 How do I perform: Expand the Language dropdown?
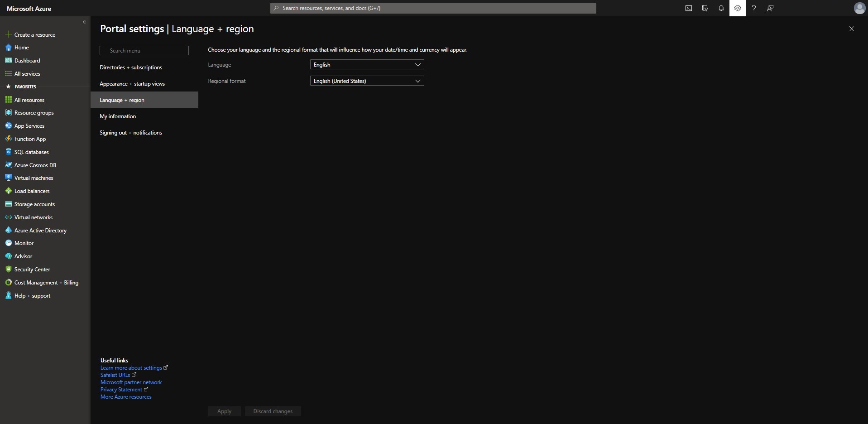[x=367, y=65]
